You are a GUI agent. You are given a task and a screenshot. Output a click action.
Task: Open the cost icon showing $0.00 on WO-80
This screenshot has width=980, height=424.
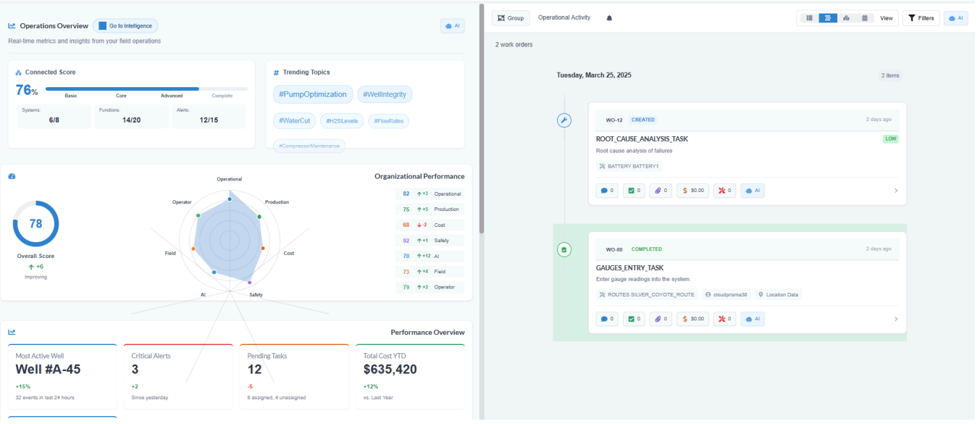pos(692,318)
